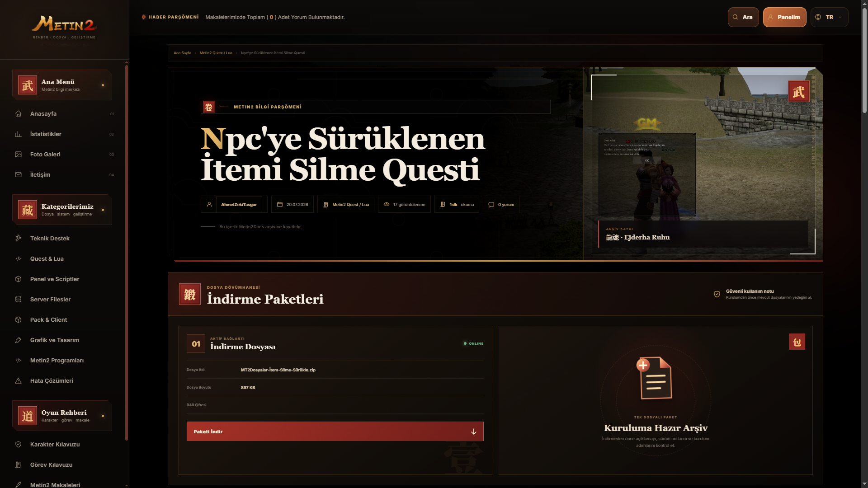Select İletişim in the sidebar menu
Image resolution: width=868 pixels, height=488 pixels.
click(x=64, y=175)
